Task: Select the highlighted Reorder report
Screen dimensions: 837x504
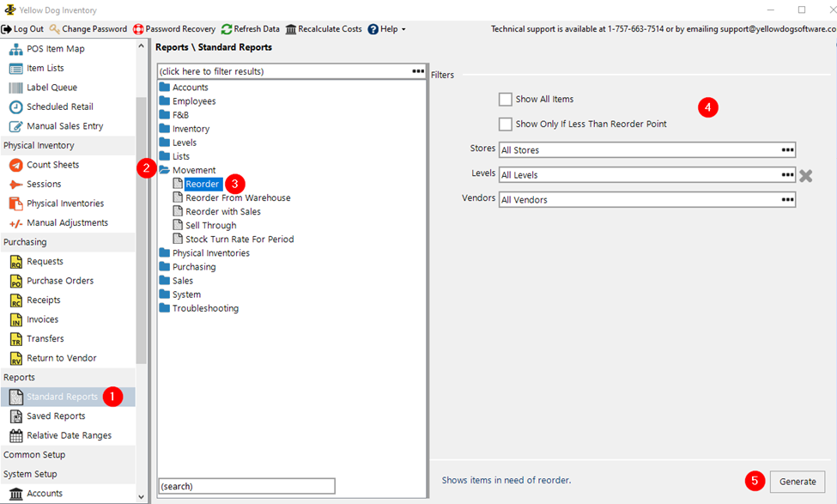Action: click(203, 185)
